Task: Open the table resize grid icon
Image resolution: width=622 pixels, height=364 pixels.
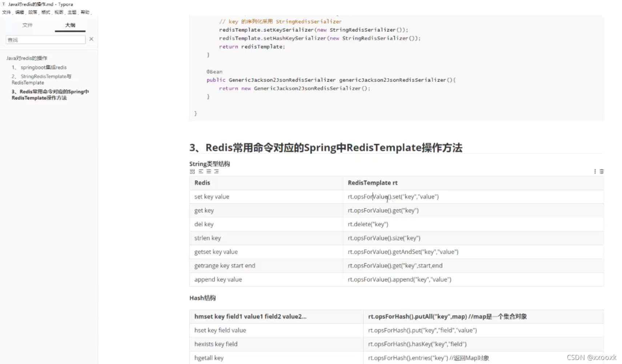Action: click(x=192, y=171)
